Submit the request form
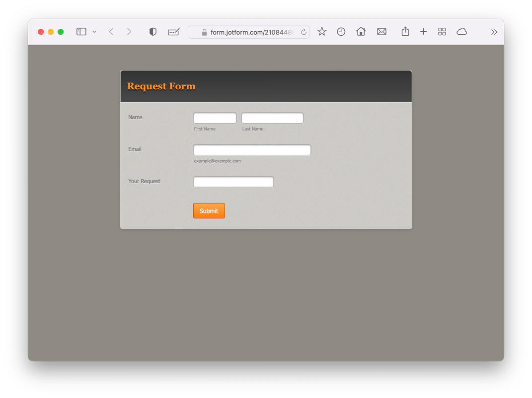The width and height of the screenshot is (532, 398). (x=209, y=211)
